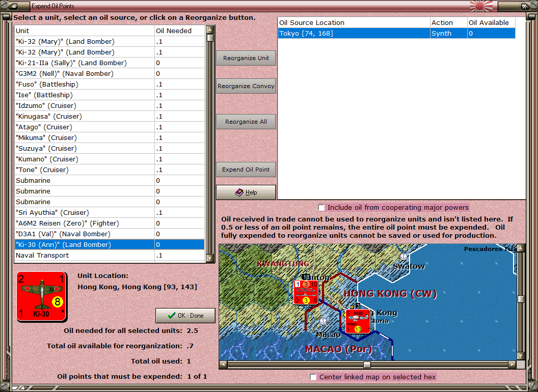Click the Action column header
The height and width of the screenshot is (392, 538).
pyautogui.click(x=449, y=22)
